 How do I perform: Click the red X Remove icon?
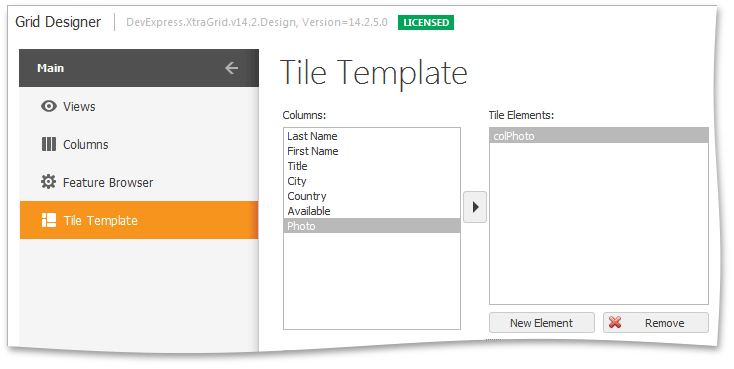pyautogui.click(x=615, y=322)
